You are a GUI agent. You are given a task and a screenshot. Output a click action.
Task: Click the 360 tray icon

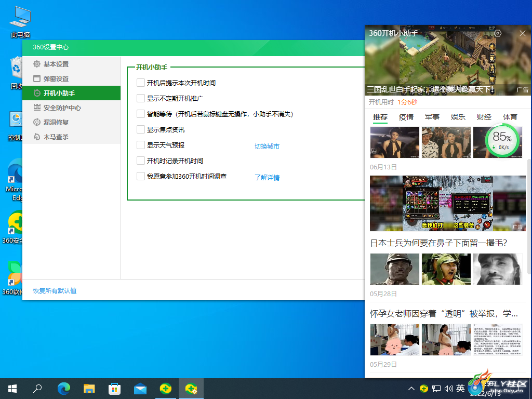pyautogui.click(x=424, y=389)
